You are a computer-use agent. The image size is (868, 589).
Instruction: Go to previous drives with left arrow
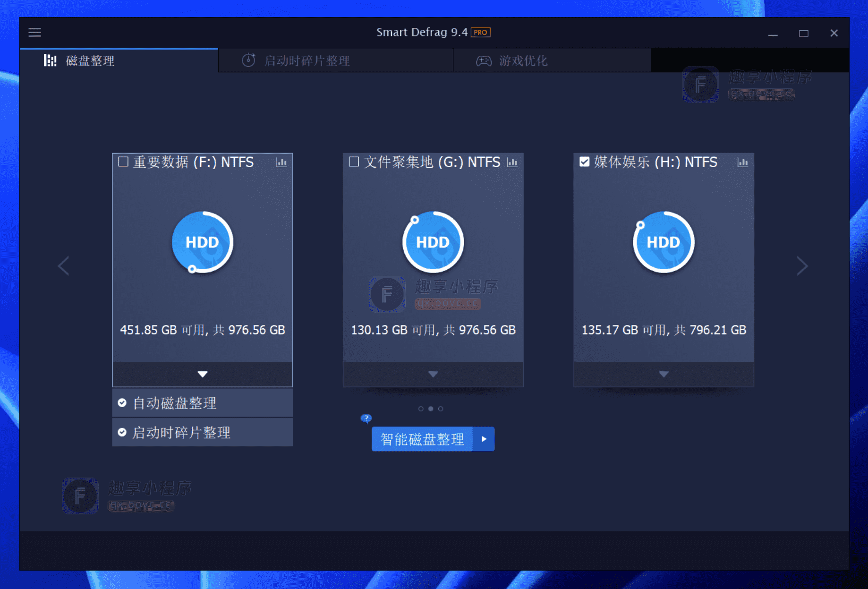point(63,266)
